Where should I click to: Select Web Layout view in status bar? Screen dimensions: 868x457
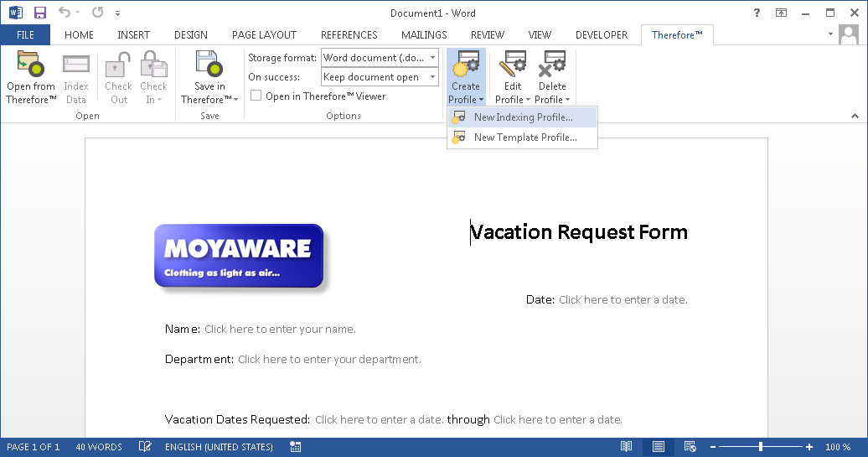690,447
